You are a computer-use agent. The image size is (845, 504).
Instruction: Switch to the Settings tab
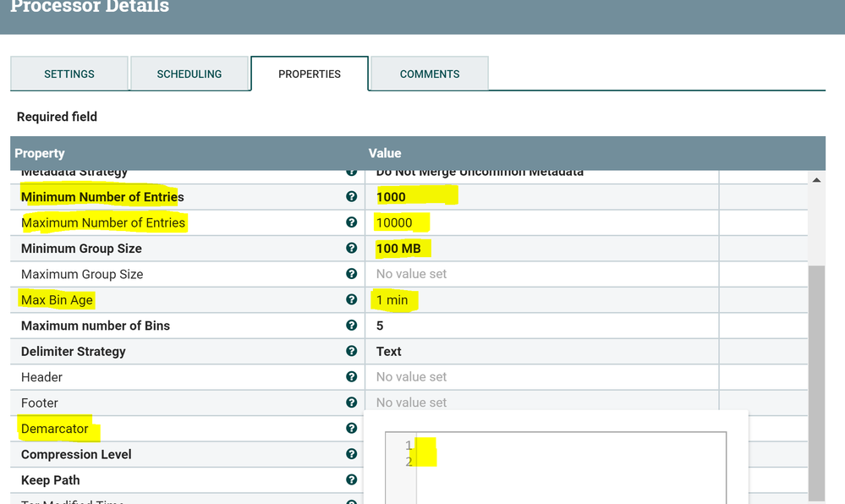tap(69, 74)
